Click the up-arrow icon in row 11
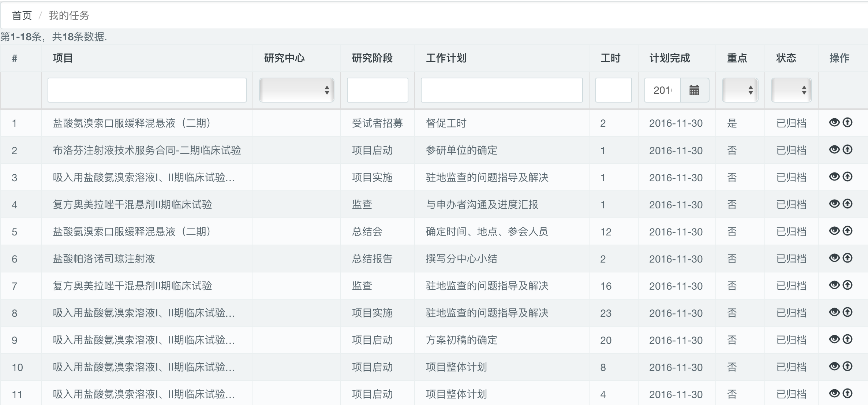 coord(848,393)
